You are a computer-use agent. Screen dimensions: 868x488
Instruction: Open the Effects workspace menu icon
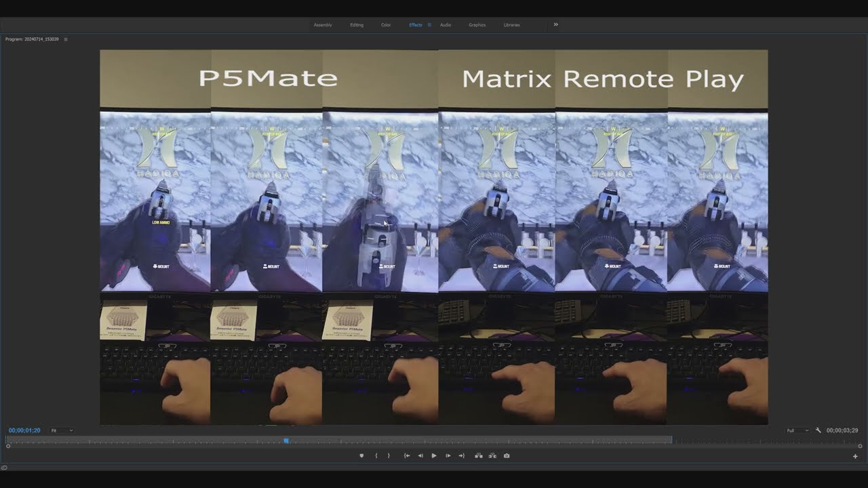click(429, 25)
